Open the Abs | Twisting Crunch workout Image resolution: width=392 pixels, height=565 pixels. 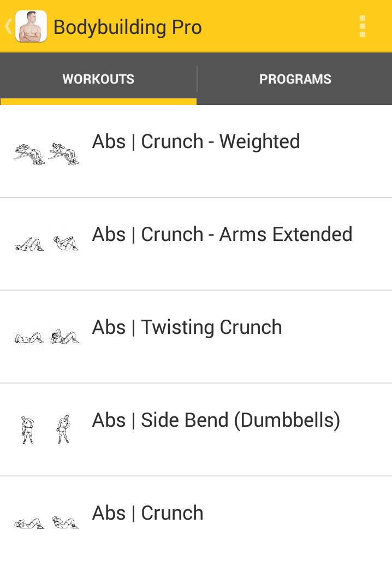(187, 327)
